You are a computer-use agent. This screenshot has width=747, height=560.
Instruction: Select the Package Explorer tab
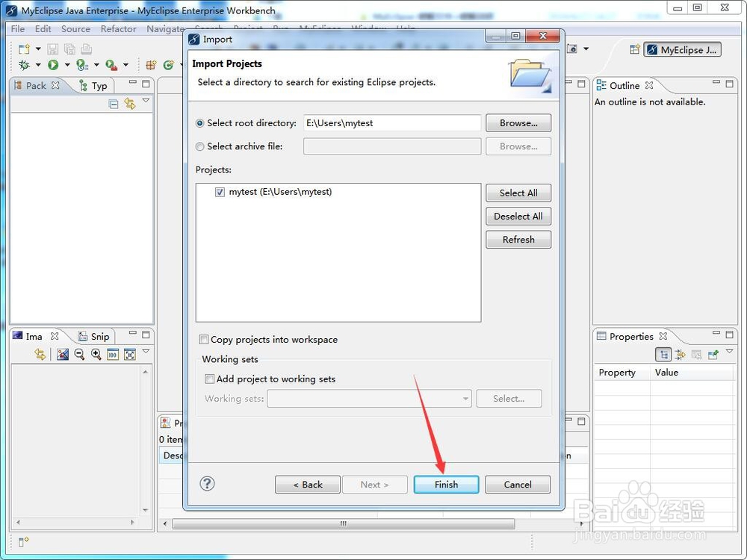(37, 85)
